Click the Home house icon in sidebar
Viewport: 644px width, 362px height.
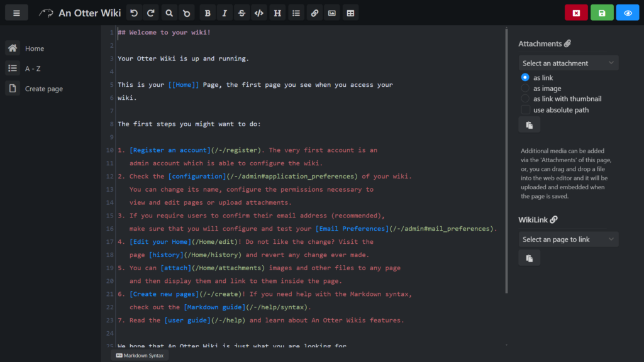13,48
